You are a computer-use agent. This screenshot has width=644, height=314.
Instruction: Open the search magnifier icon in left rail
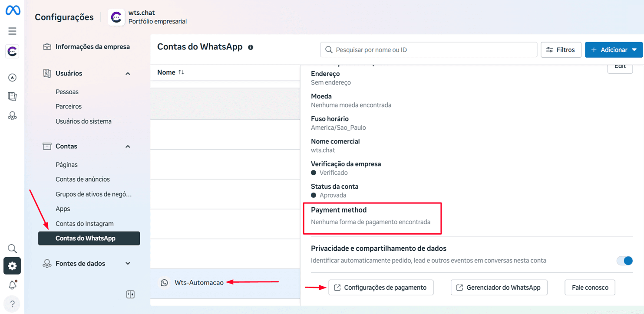point(12,249)
